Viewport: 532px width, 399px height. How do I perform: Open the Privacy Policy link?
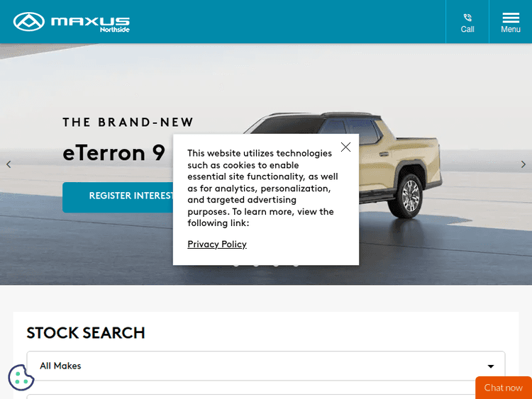tap(217, 244)
